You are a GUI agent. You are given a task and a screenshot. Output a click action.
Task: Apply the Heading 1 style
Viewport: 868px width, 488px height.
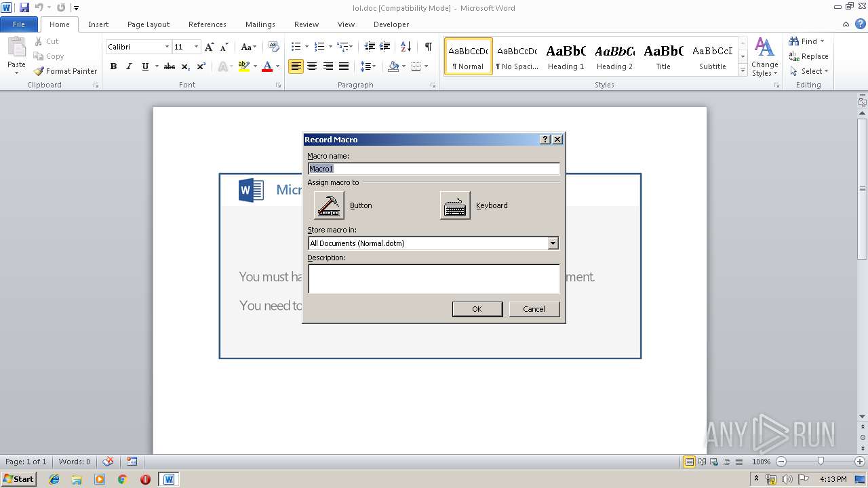point(566,56)
